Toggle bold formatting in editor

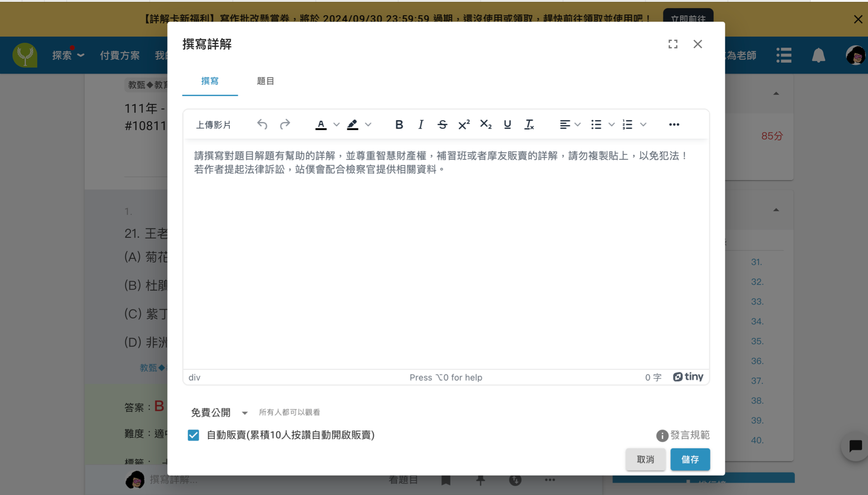click(399, 125)
